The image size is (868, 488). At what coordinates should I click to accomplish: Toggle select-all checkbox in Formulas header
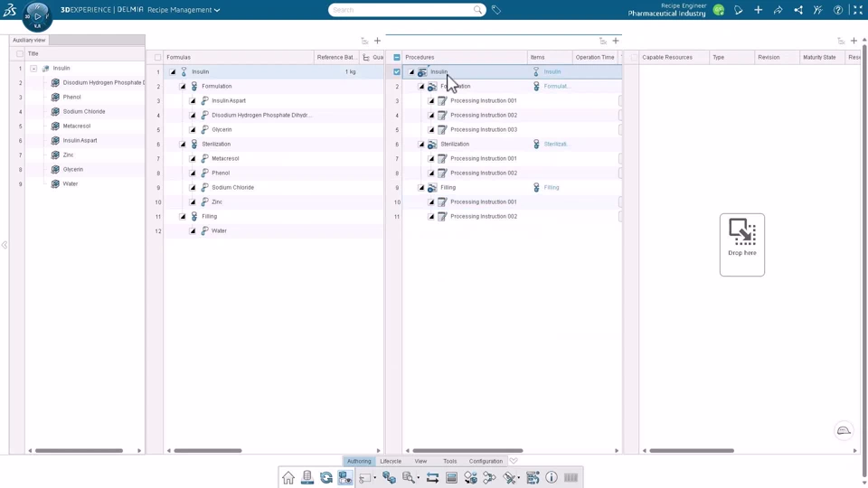(x=157, y=57)
